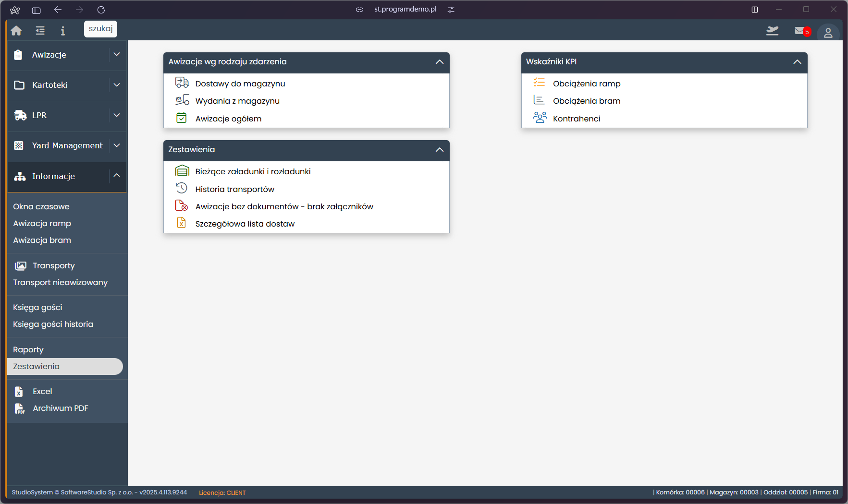Image resolution: width=848 pixels, height=504 pixels.
Task: Expand the Awizacje sidebar section
Action: 117,55
